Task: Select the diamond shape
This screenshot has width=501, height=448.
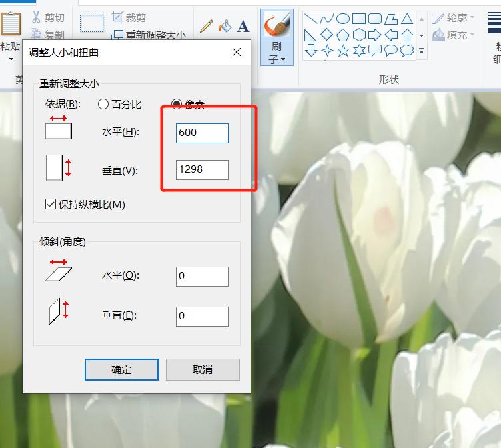Action: click(327, 35)
